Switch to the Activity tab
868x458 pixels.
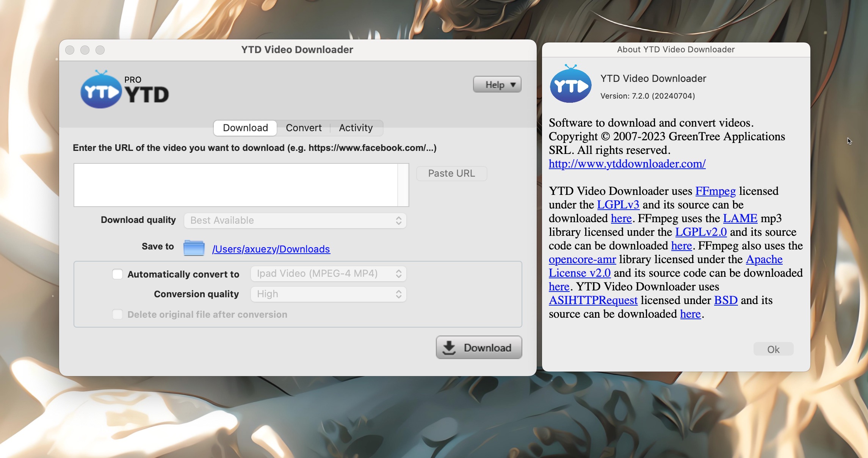coord(356,128)
